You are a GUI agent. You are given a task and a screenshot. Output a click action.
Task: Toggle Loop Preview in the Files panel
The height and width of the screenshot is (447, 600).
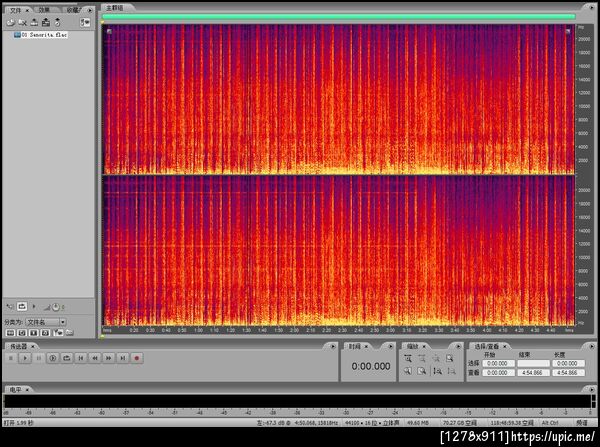22,307
